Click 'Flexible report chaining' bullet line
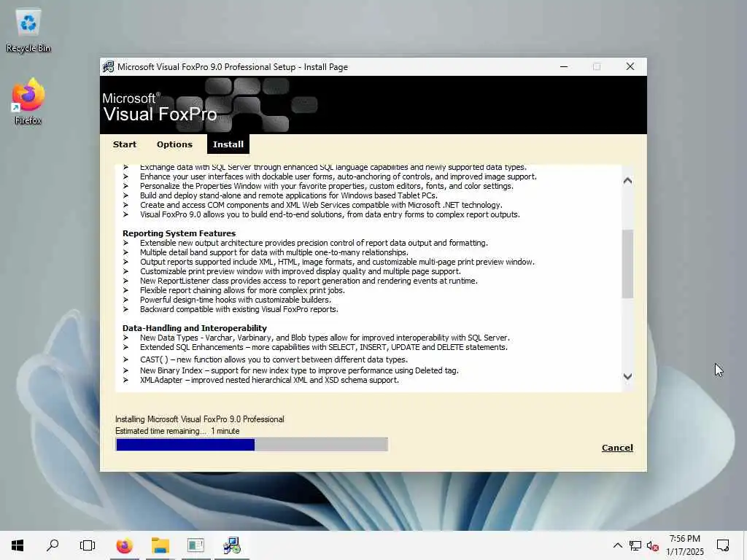Viewport: 747px width, 560px height. point(242,290)
